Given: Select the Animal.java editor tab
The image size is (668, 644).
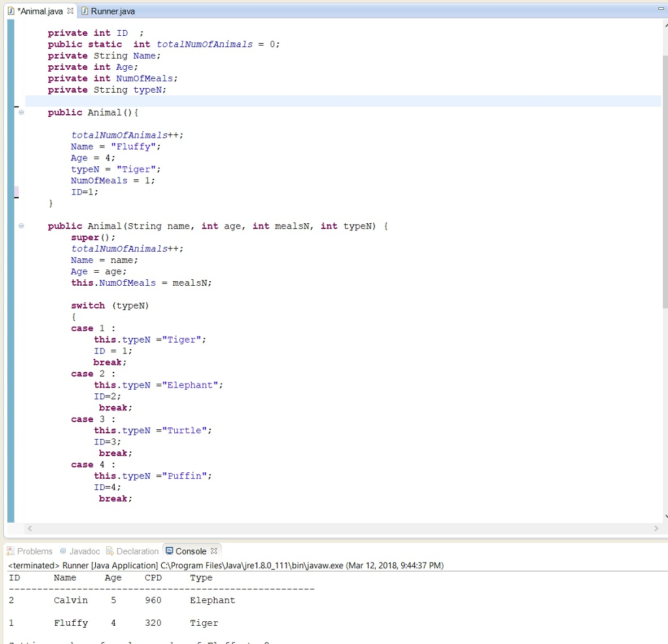Looking at the screenshot, I should pyautogui.click(x=40, y=11).
